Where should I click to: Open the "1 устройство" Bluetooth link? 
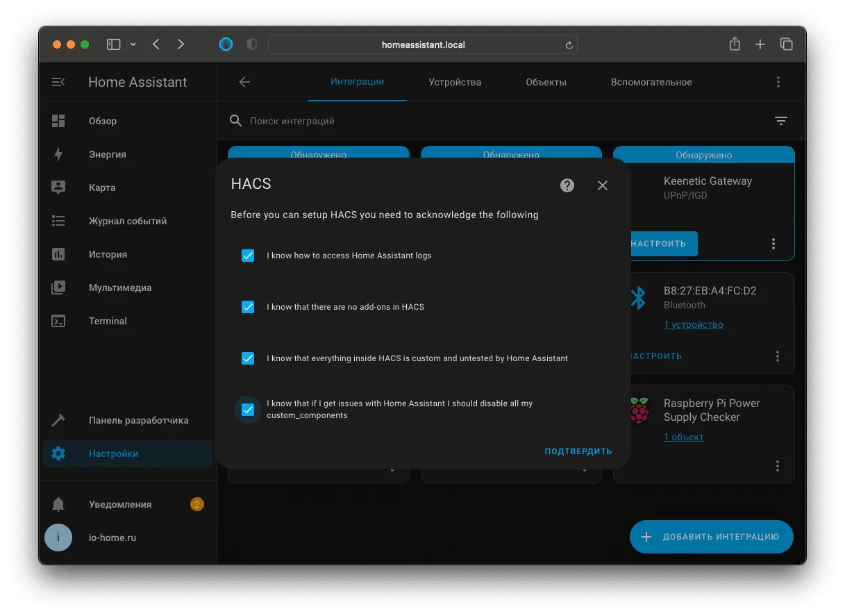tap(694, 324)
